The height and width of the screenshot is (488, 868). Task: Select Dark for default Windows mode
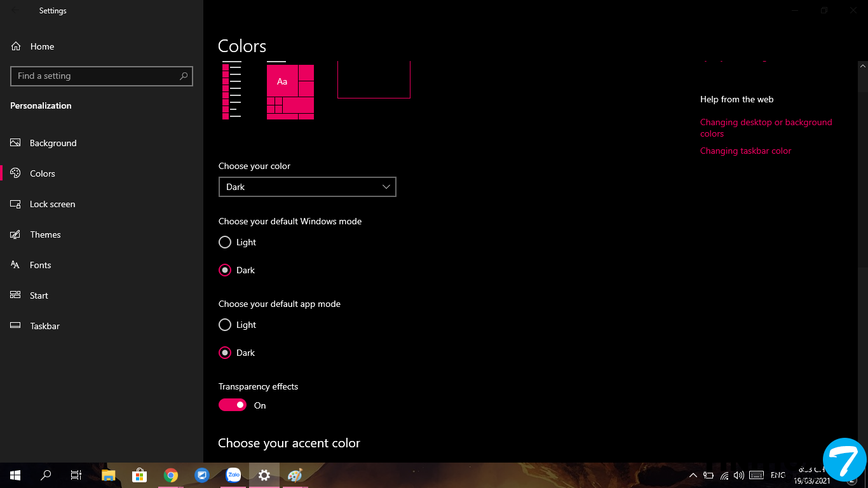pyautogui.click(x=225, y=270)
